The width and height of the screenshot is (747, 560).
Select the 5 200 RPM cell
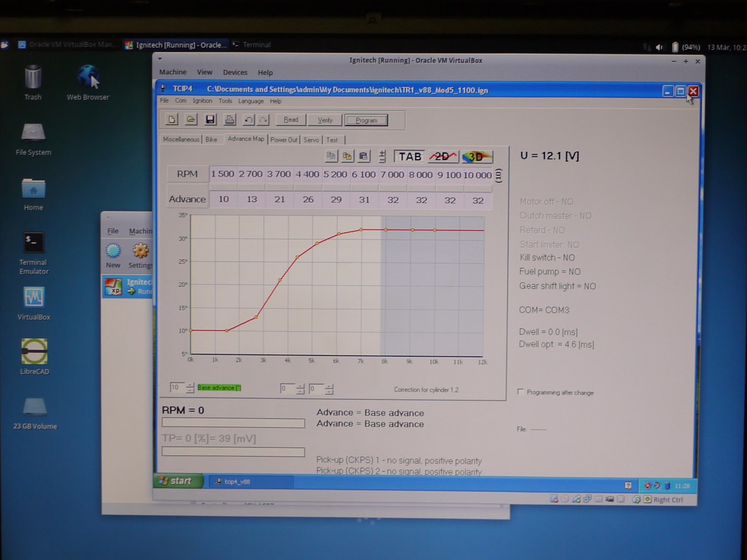(335, 175)
